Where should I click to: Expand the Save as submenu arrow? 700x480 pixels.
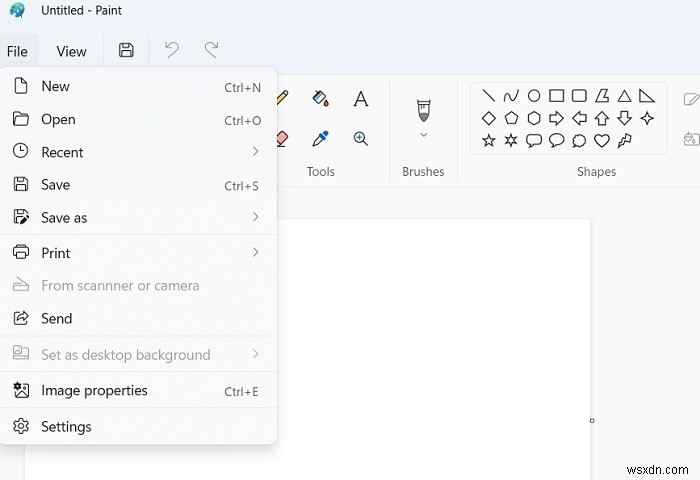point(255,217)
